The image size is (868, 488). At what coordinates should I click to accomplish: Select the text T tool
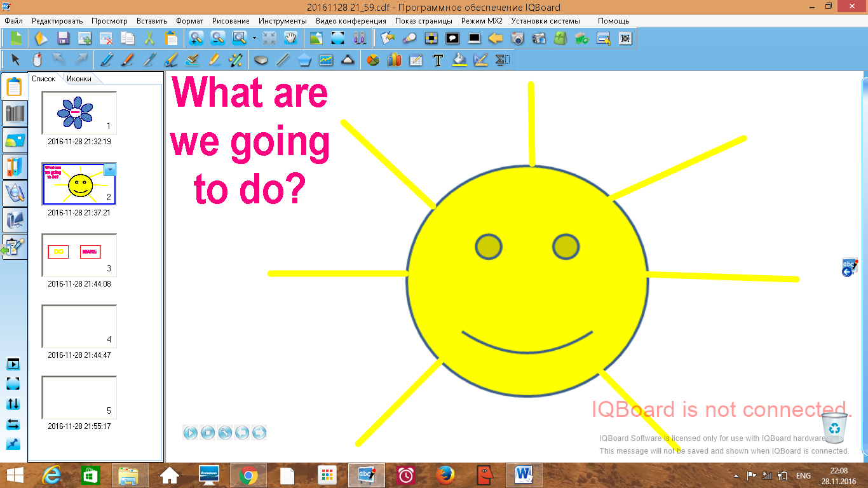click(x=438, y=60)
